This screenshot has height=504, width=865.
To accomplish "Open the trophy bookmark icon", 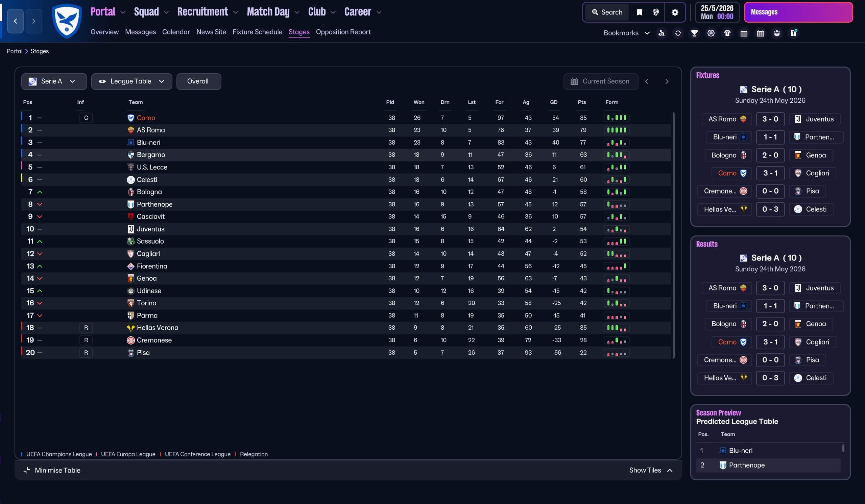I will click(x=694, y=33).
